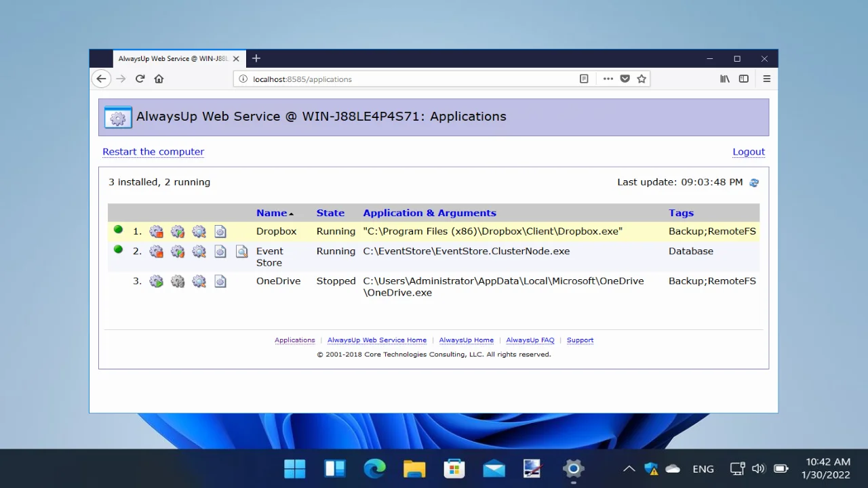Screen dimensions: 868x488
Task: Click the Stopped state text for OneDrive
Action: pyautogui.click(x=336, y=281)
